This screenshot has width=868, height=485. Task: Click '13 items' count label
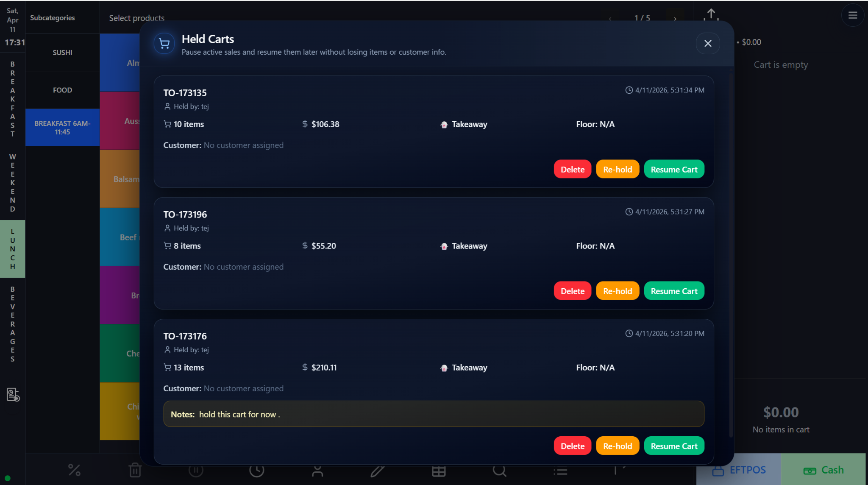(189, 368)
